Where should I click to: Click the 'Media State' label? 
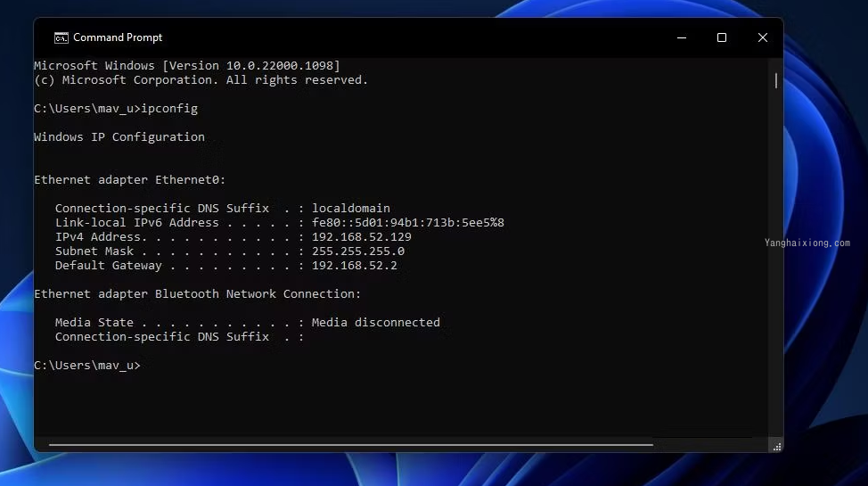pos(94,323)
